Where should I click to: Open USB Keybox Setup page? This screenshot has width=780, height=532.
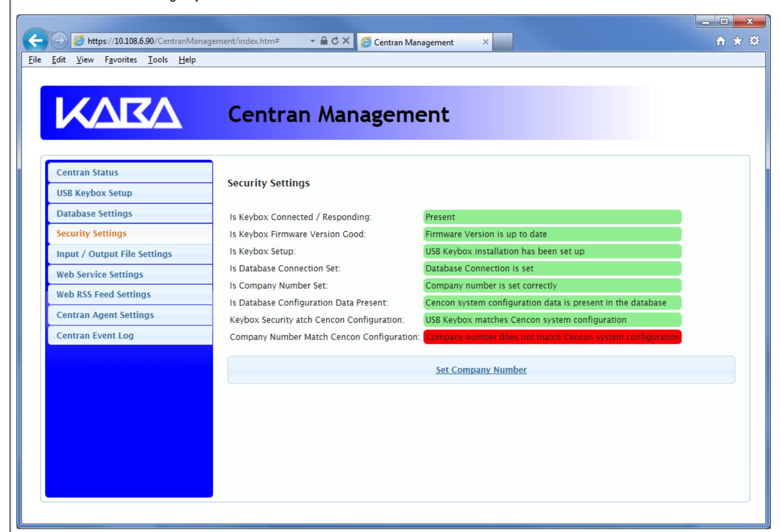pyautogui.click(x=129, y=193)
